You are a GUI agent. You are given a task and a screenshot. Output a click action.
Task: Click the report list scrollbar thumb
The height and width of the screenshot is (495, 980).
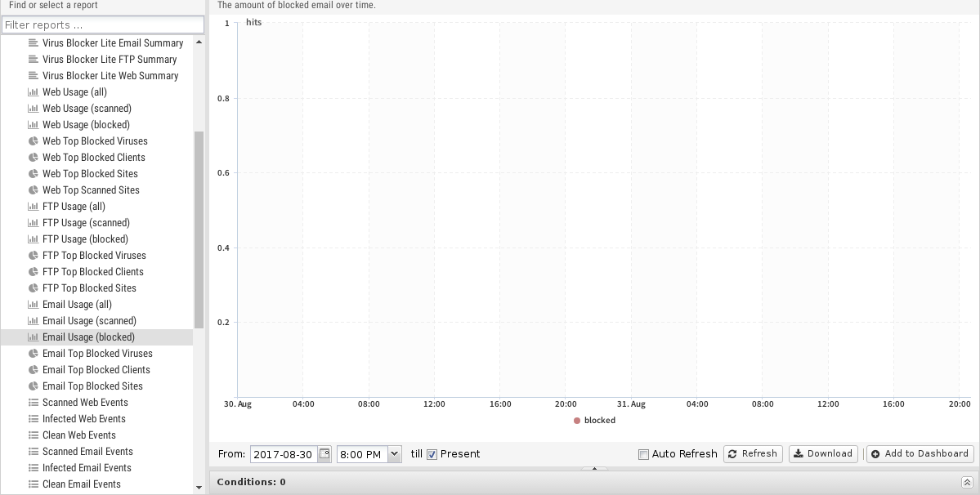(199, 230)
